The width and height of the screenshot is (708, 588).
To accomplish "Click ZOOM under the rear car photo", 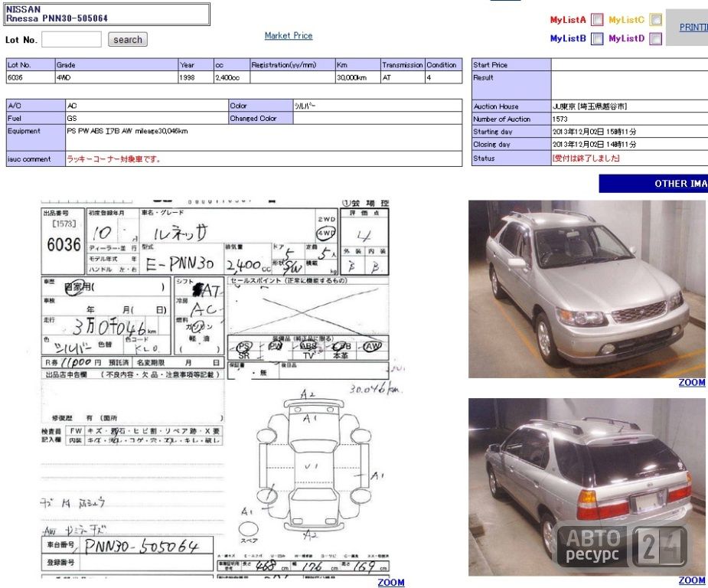I will 692,580.
